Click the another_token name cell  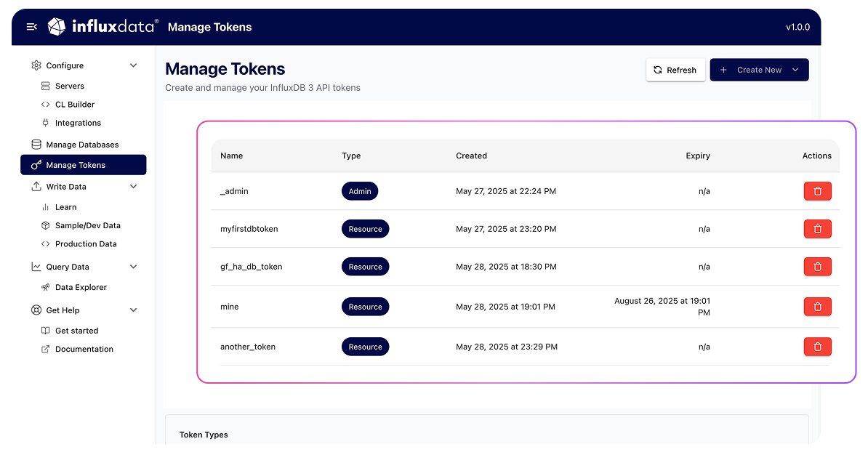point(247,347)
